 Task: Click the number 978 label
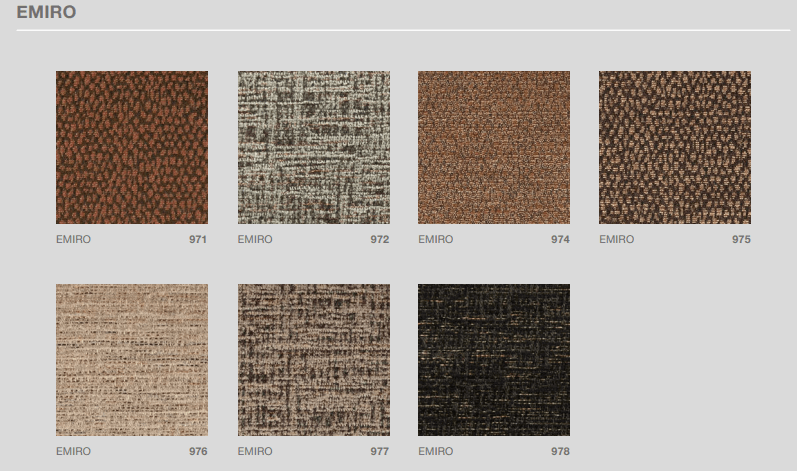(560, 451)
